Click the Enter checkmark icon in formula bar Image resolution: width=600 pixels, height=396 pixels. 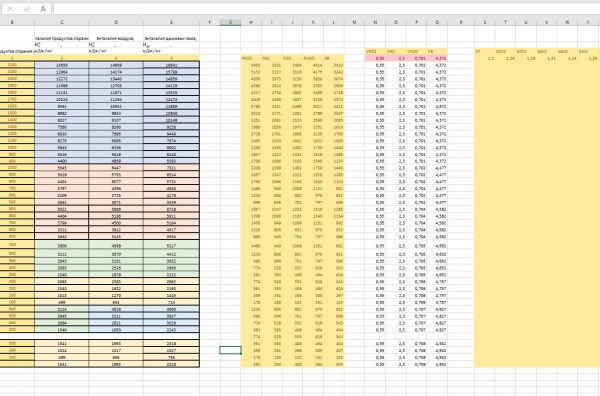click(27, 8)
